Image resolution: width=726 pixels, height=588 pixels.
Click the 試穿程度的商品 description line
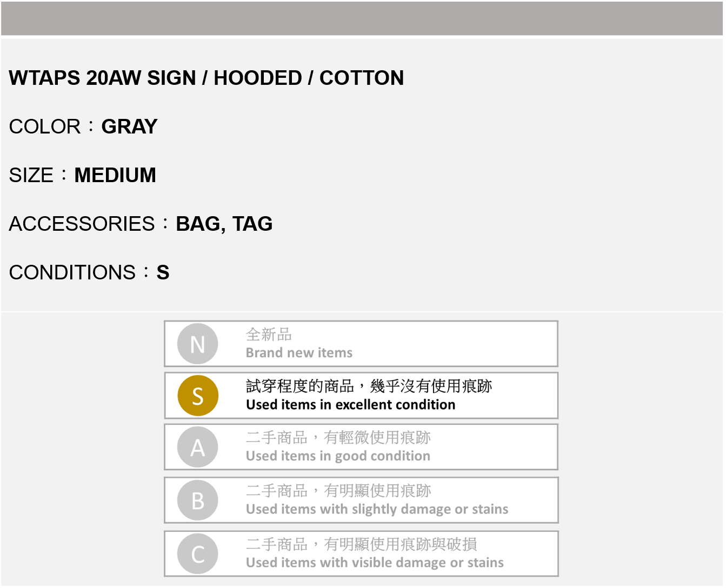[369, 386]
